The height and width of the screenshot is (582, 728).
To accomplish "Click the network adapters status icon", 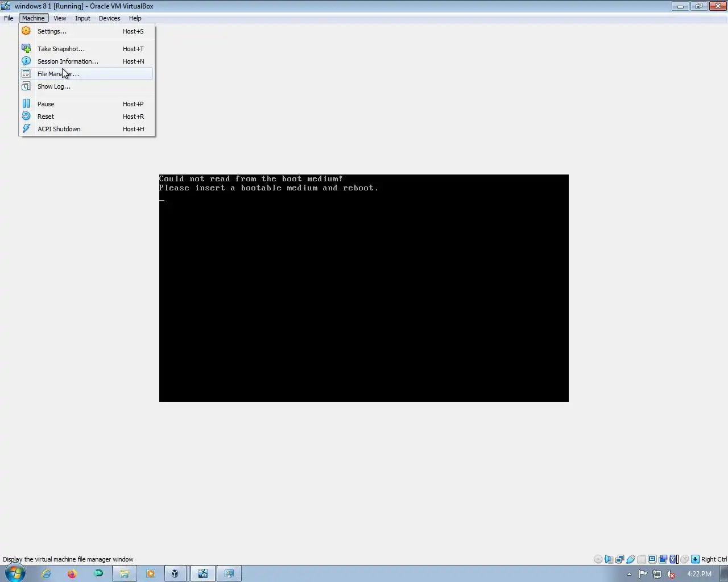I will 619,559.
